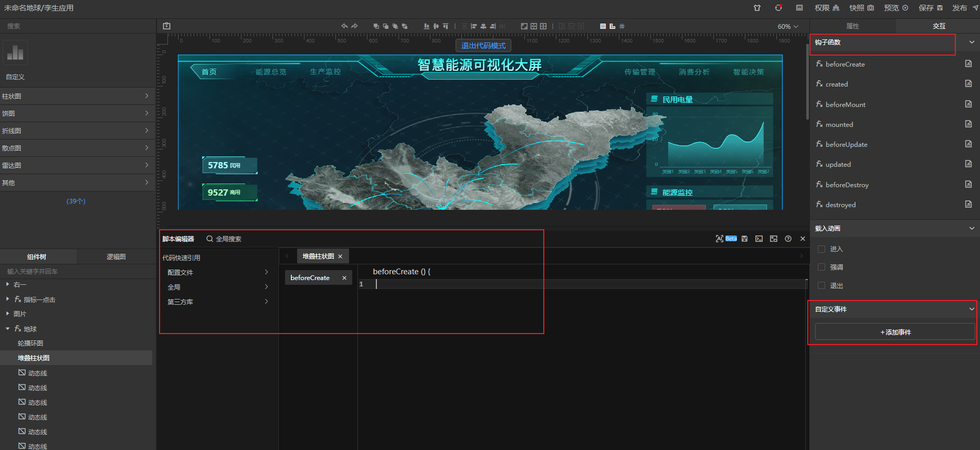
Task: Click the 退出代码模式 button
Action: [x=483, y=46]
